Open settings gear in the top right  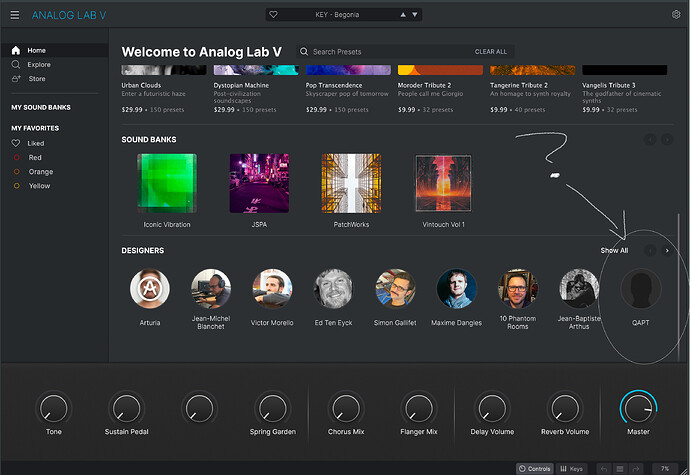coord(676,15)
